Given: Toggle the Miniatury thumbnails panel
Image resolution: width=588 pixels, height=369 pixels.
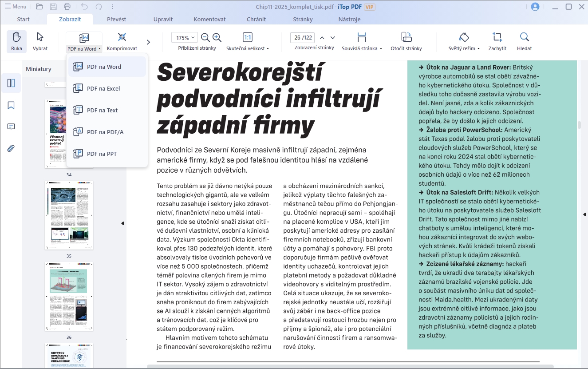Looking at the screenshot, I should coord(11,83).
